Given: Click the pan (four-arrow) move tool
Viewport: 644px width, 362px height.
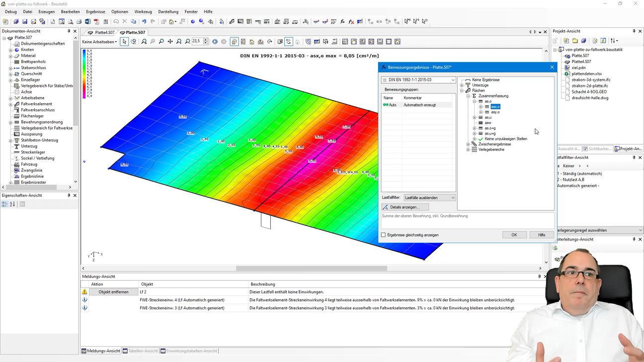Looking at the screenshot, I should (170, 42).
